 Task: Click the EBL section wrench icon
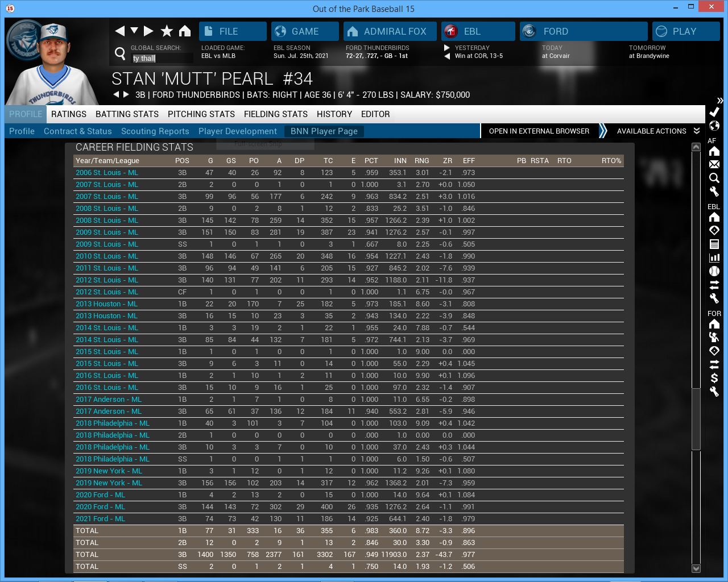tap(714, 298)
